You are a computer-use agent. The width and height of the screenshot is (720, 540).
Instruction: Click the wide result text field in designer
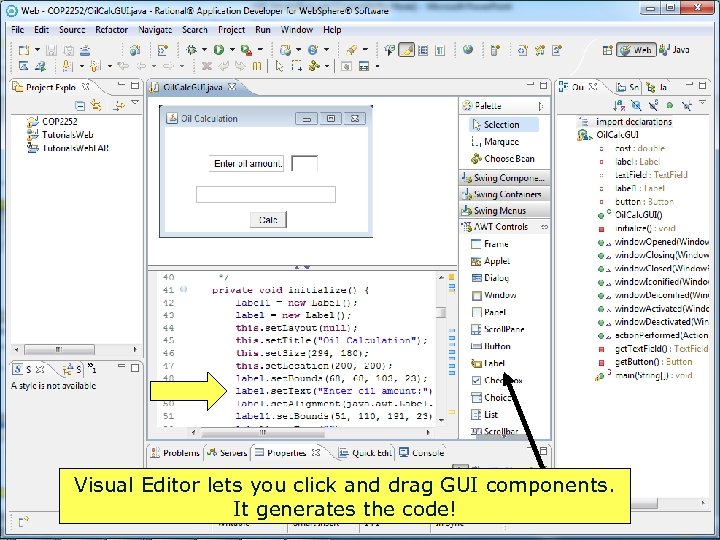[266, 194]
